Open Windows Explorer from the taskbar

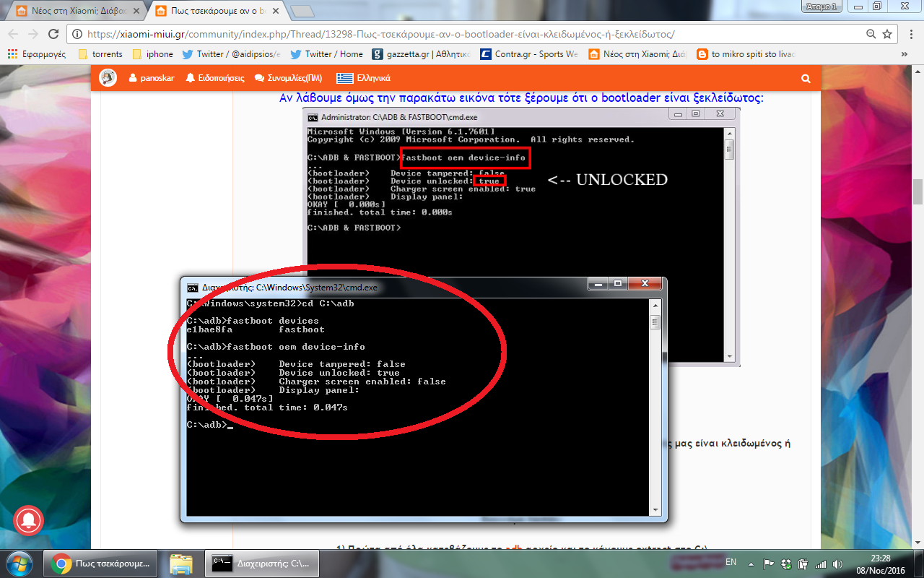[x=180, y=563]
